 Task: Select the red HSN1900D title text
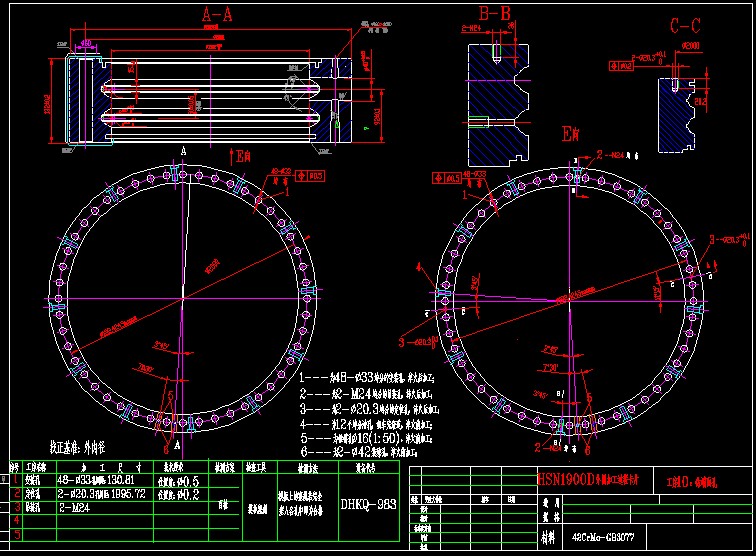[x=588, y=479]
